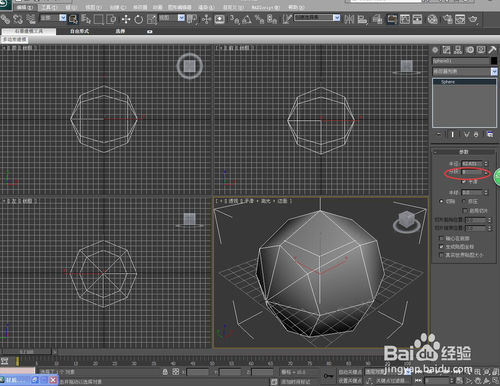Open Display tab in command panel
The height and width of the screenshot is (386, 500).
click(x=481, y=50)
